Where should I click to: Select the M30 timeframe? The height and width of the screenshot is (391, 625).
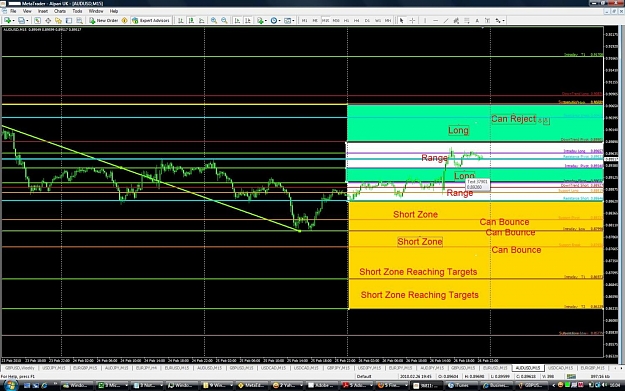[336, 20]
